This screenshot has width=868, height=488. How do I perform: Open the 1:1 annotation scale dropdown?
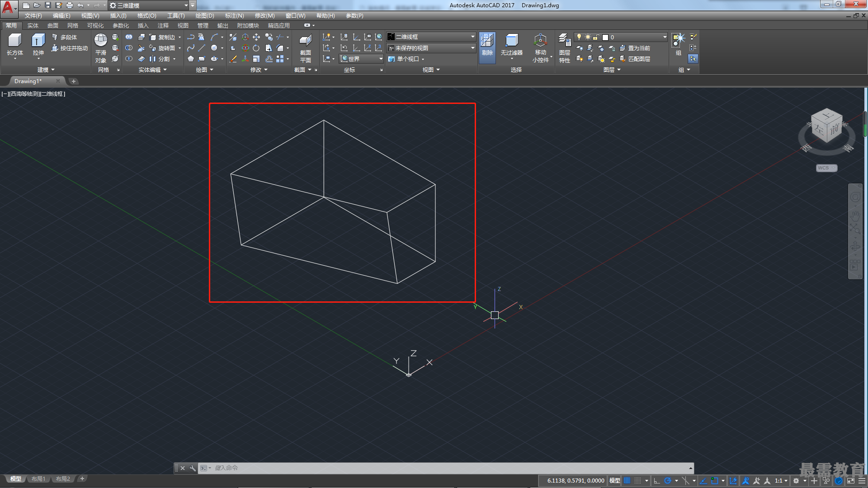coord(781,481)
